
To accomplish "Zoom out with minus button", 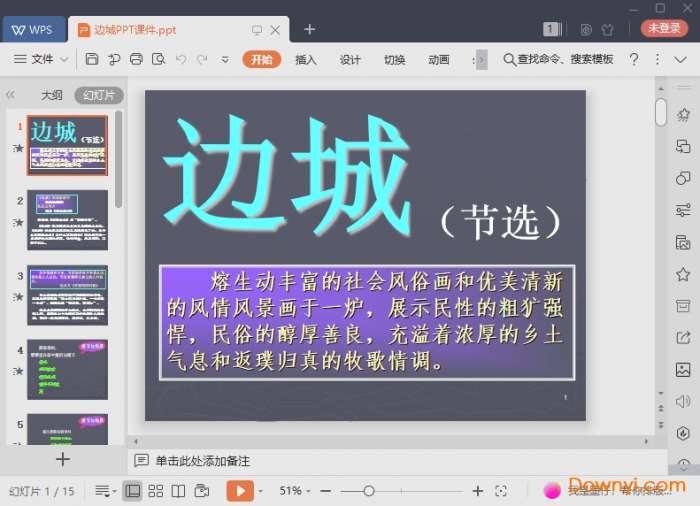I will 326,491.
